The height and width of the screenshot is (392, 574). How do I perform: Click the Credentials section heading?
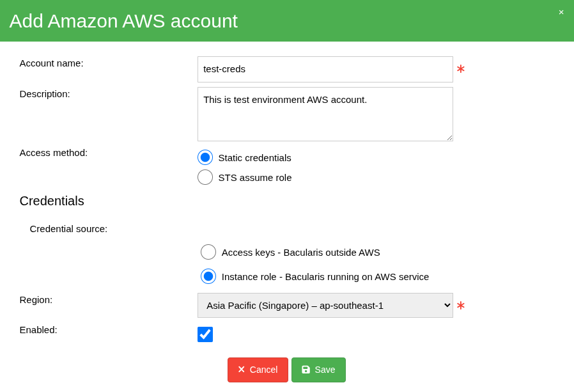pyautogui.click(x=52, y=201)
